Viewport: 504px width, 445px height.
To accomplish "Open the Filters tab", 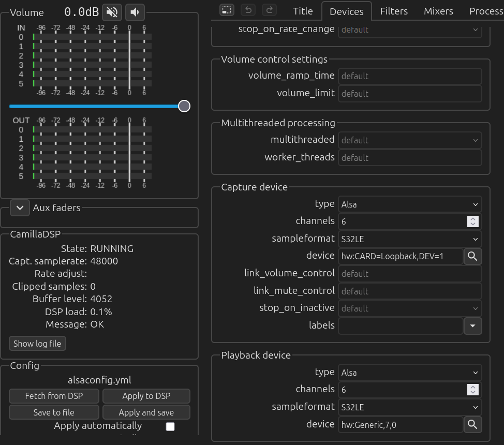I will pyautogui.click(x=394, y=11).
